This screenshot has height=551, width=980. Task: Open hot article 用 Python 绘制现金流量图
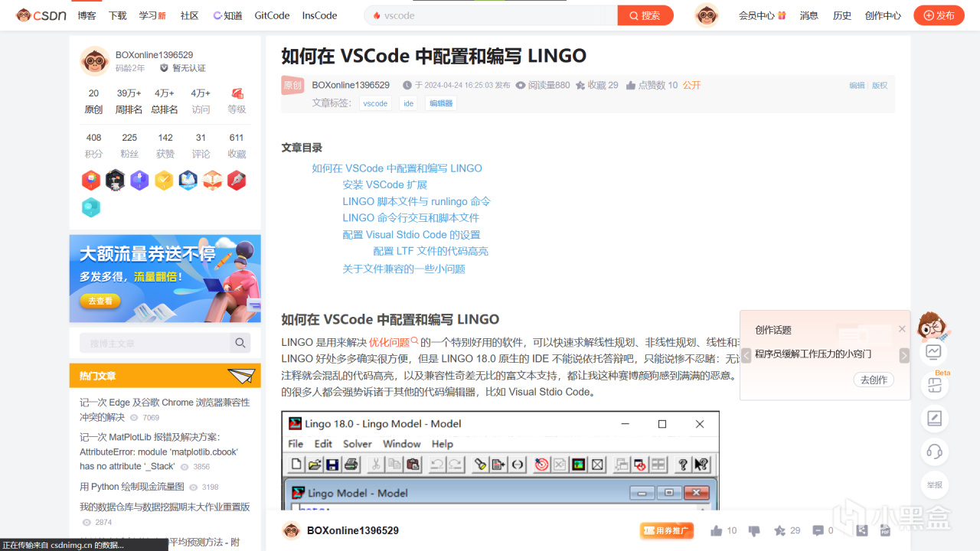132,487
